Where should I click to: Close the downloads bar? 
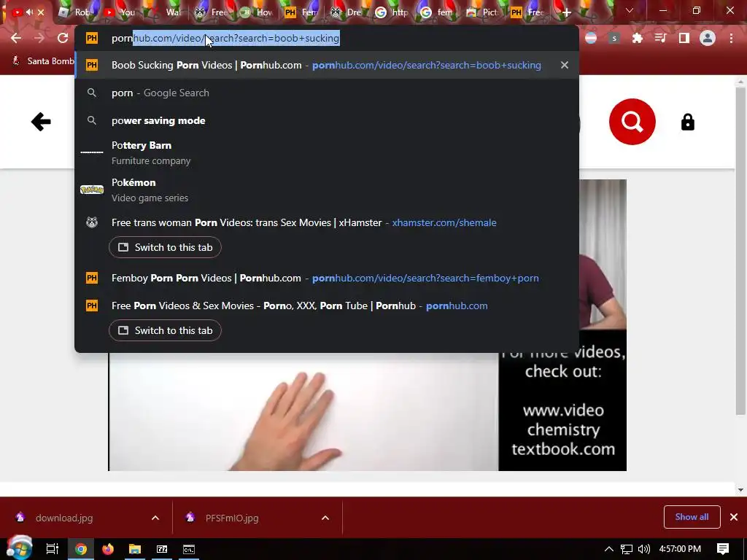[x=734, y=517]
